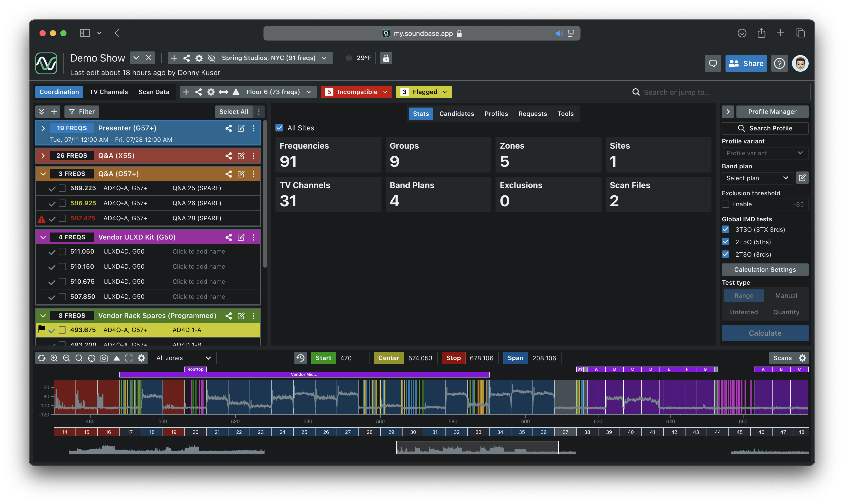Open the Scans settings gear

(803, 358)
